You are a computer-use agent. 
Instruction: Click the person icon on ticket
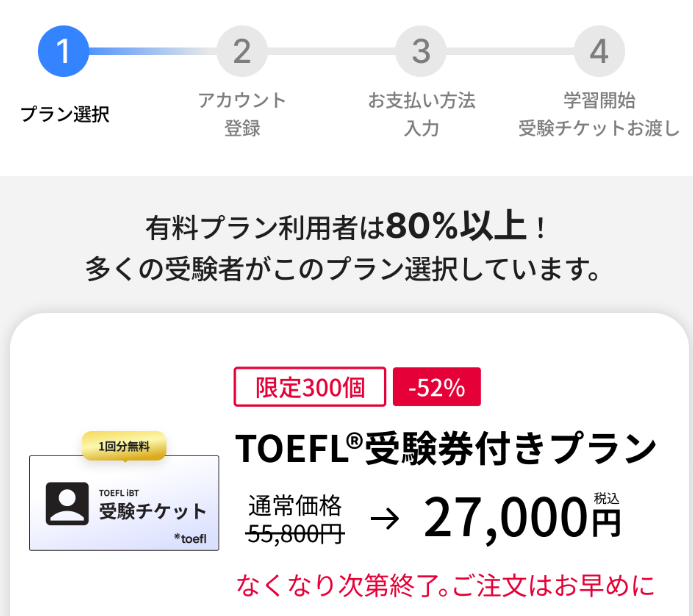[67, 504]
